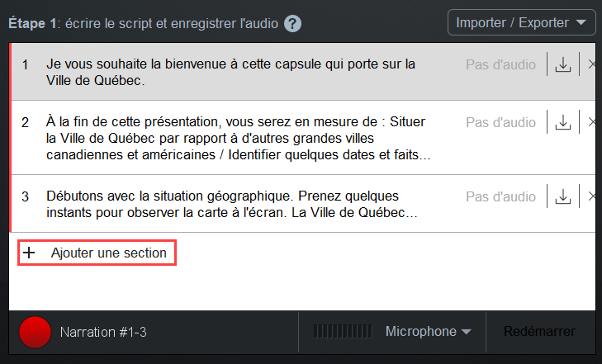
Task: Delete script section 3 with its X icon
Action: pyautogui.click(x=591, y=196)
